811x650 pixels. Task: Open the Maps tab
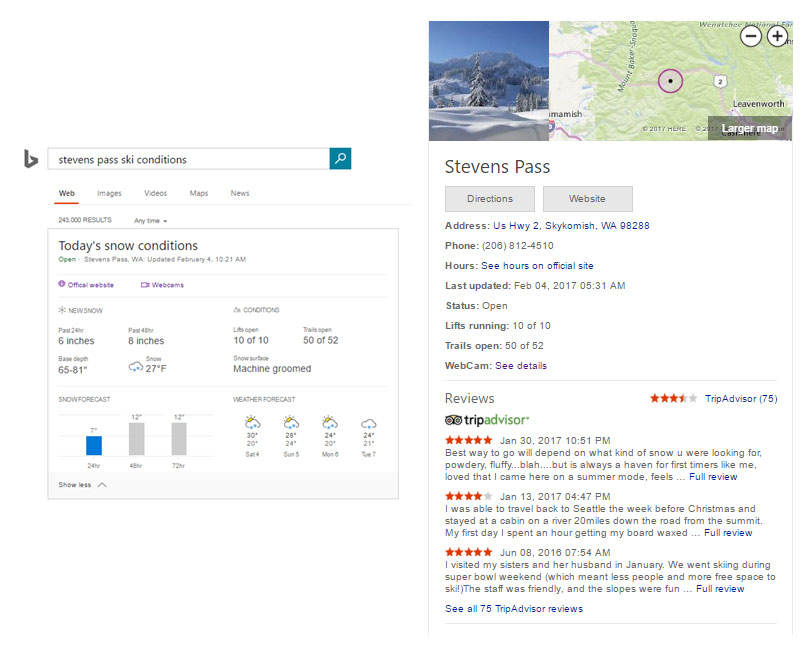199,193
